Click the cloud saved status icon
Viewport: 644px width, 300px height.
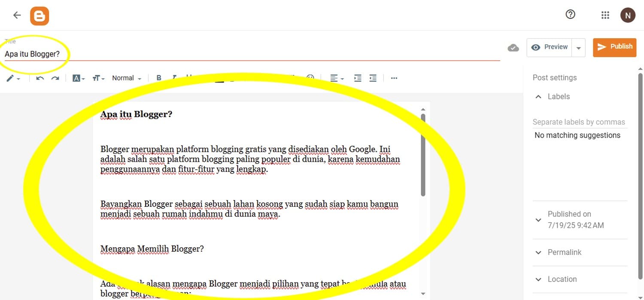click(513, 48)
